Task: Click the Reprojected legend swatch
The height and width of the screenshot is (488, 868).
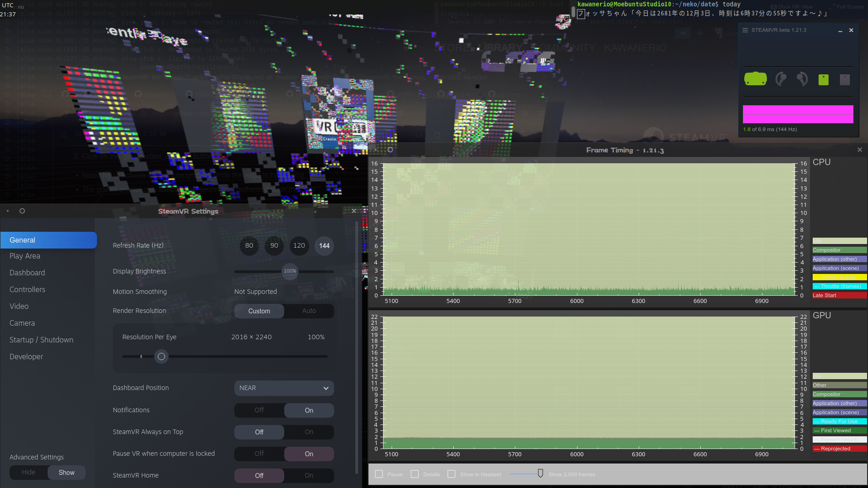Action: [839, 449]
